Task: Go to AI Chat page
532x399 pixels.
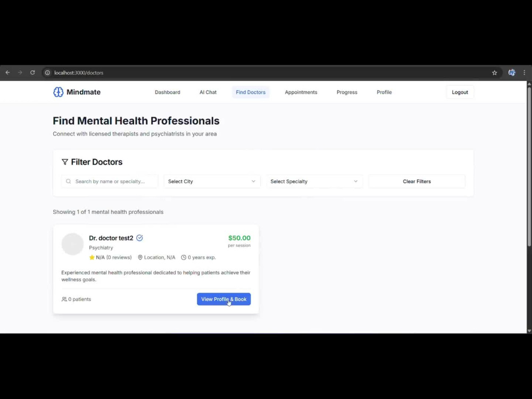Action: (208, 92)
